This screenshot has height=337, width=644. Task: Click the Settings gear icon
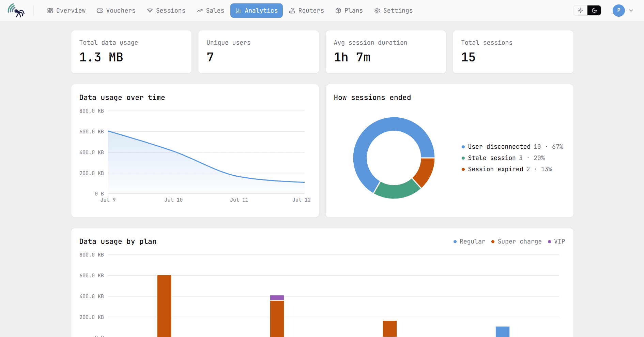(377, 11)
